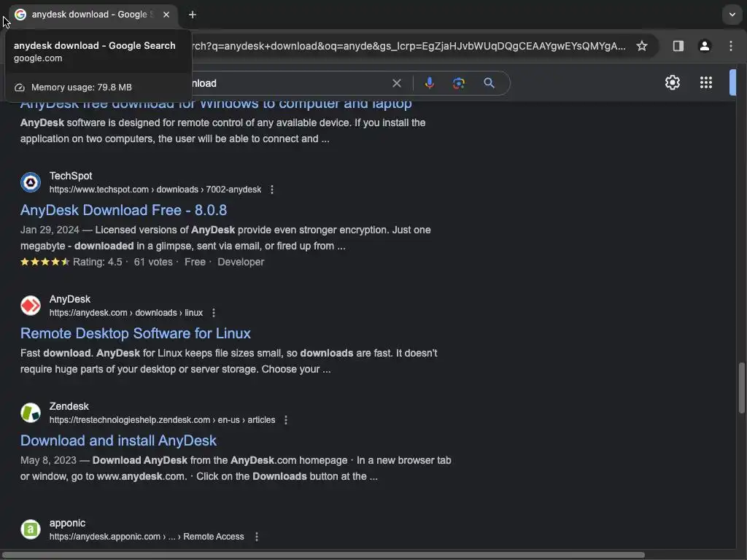
Task: Click the anydesk.com downloads linux URL
Action: [126, 313]
